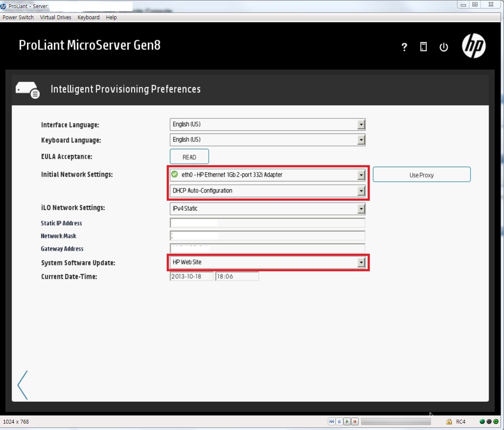Image resolution: width=504 pixels, height=430 pixels.
Task: Click the Use Proxy button
Action: click(x=422, y=175)
